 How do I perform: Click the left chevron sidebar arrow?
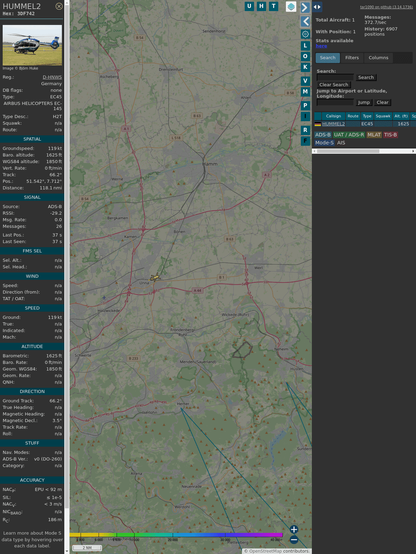[x=305, y=22]
